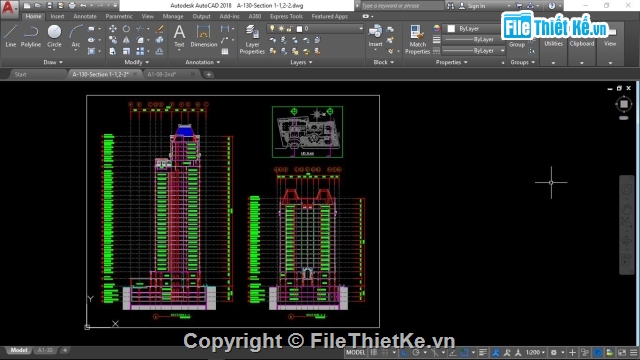Image resolution: width=640 pixels, height=360 pixels.
Task: Click the Dimension tool
Action: [203, 36]
